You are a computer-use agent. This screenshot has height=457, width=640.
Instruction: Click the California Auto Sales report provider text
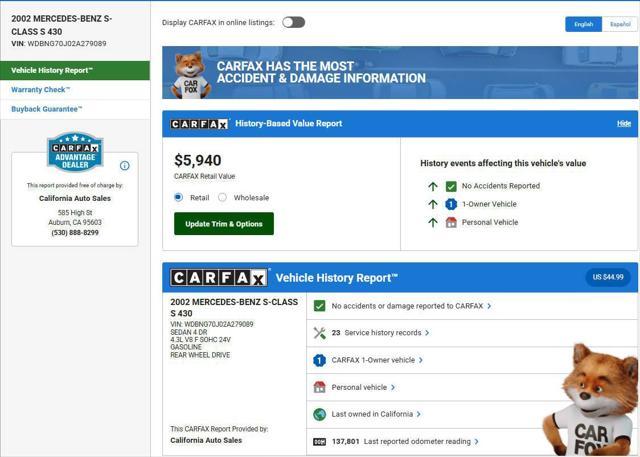pyautogui.click(x=206, y=440)
